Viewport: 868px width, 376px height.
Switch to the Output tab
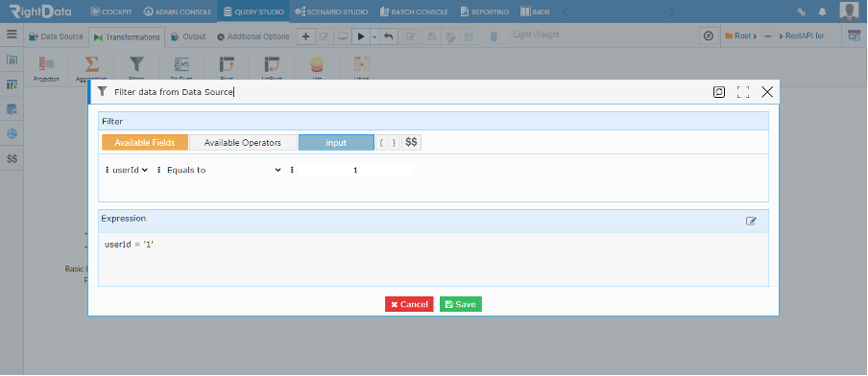(x=188, y=36)
